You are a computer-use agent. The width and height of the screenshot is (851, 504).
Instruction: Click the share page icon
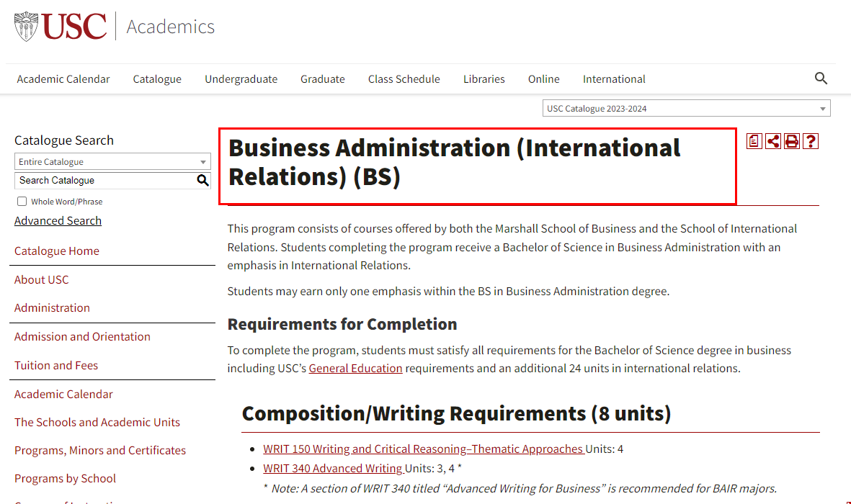click(772, 141)
